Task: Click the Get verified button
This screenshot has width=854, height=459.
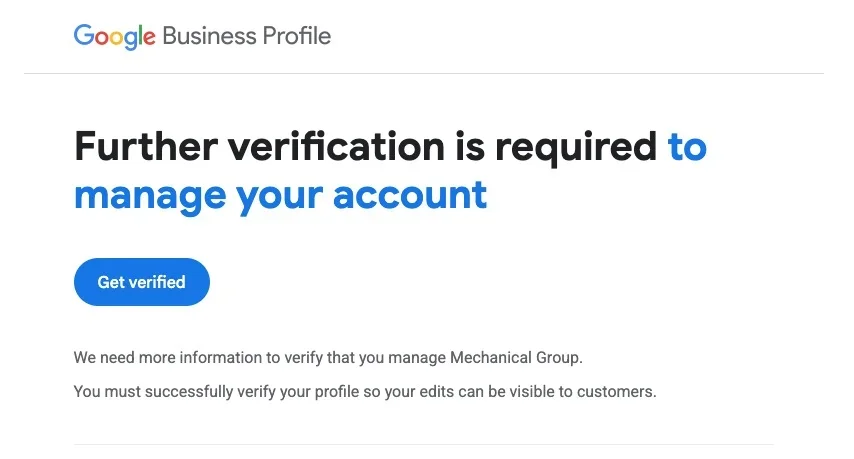Action: click(142, 282)
